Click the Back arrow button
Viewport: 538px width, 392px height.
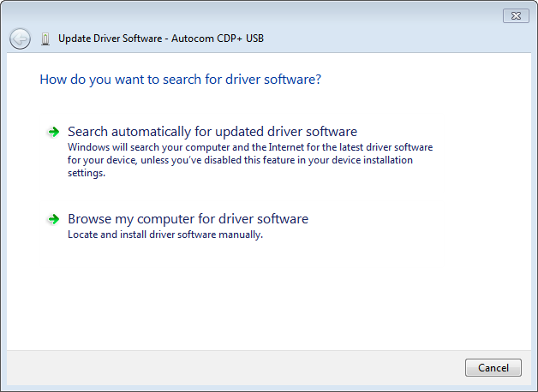click(20, 39)
